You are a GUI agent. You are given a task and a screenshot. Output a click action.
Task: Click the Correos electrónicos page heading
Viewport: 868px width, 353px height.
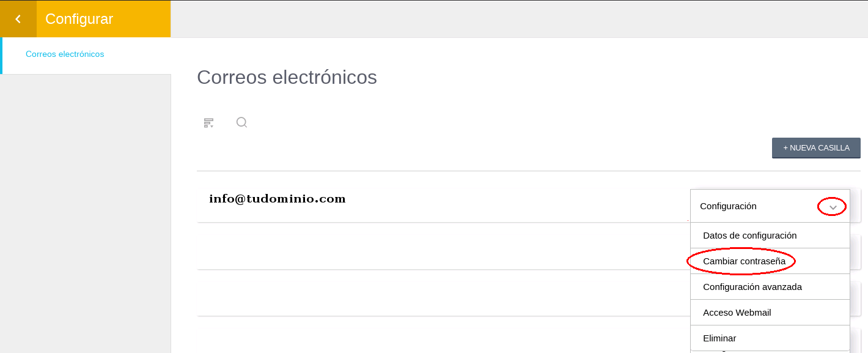pos(287,77)
